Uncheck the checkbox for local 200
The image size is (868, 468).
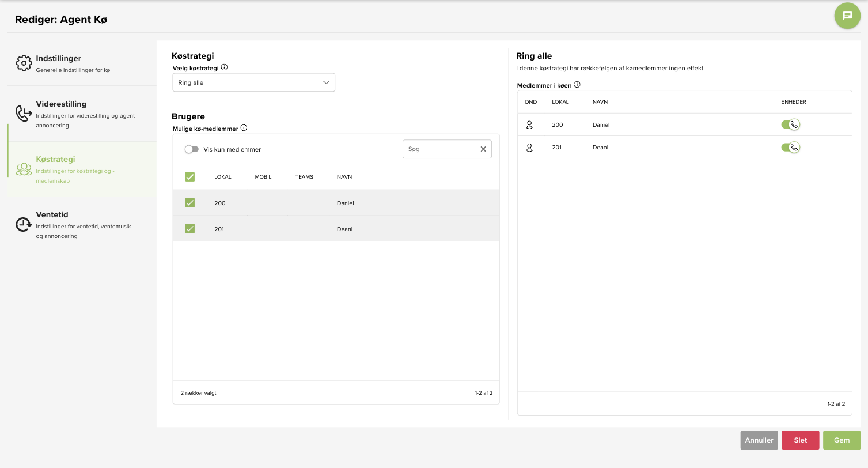(x=190, y=203)
